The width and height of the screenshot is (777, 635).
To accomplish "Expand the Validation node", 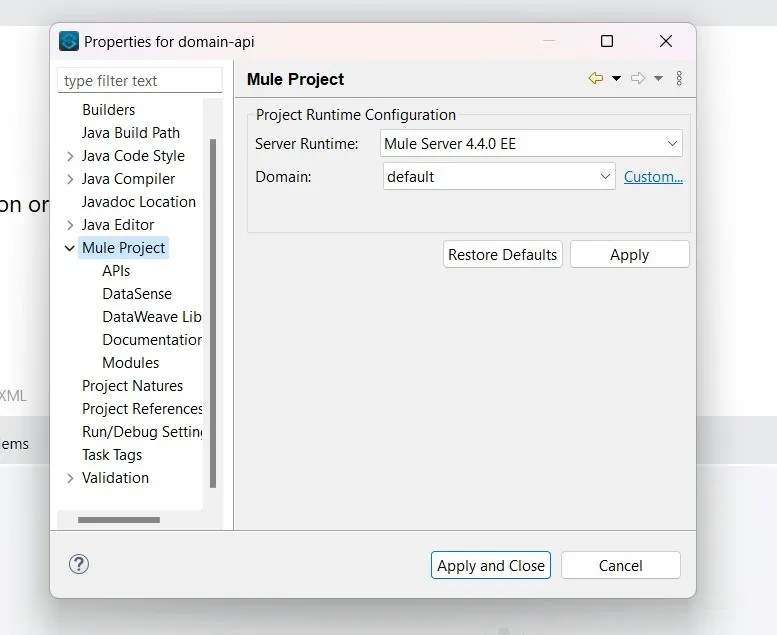I will [70, 478].
